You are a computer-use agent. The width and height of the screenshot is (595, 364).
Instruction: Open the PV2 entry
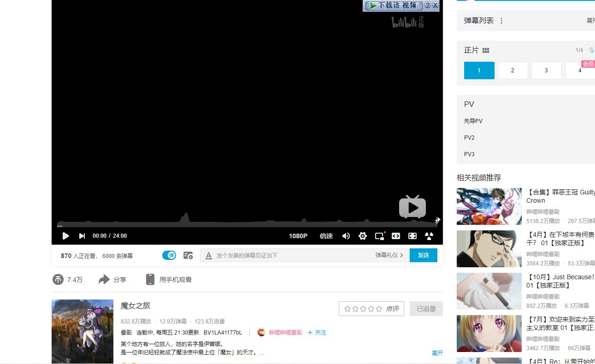469,138
